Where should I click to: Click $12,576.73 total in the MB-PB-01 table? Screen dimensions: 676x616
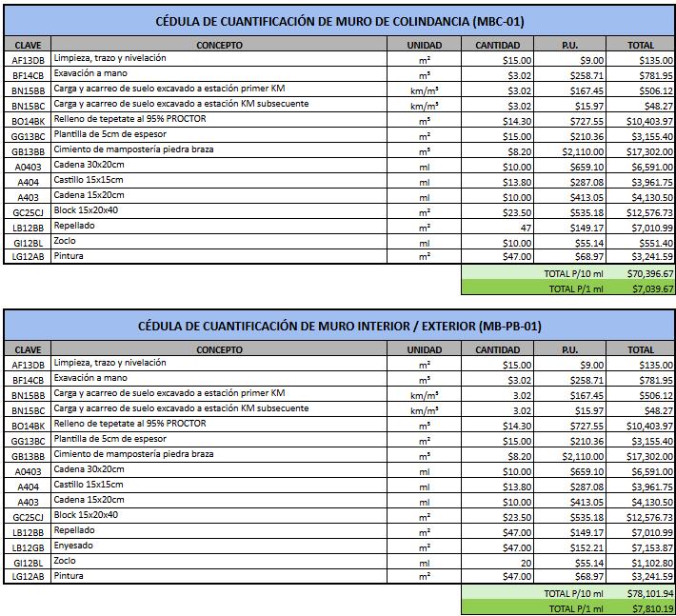pos(641,517)
